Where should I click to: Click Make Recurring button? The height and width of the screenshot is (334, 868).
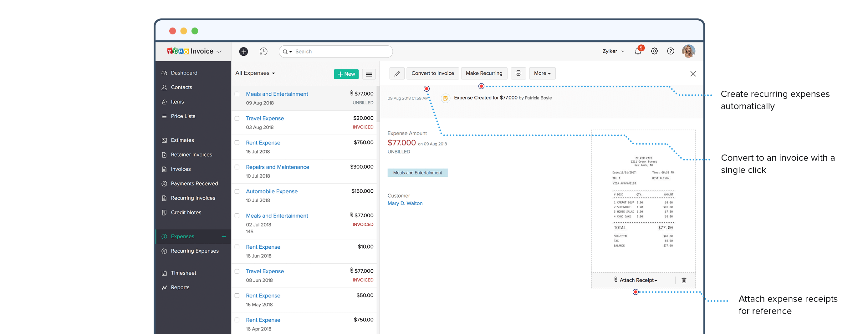[x=484, y=73]
